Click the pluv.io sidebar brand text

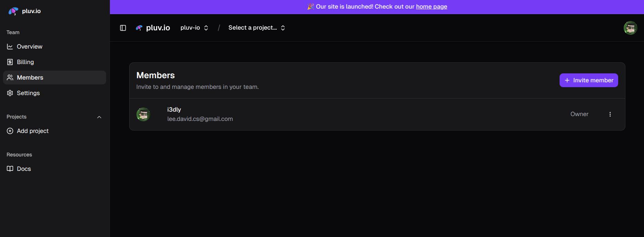31,11
